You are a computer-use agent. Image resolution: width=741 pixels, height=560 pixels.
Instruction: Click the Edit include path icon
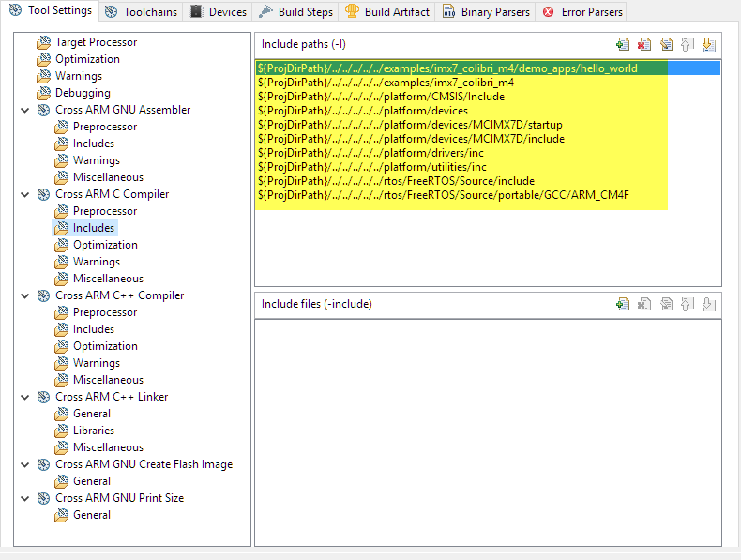pyautogui.click(x=666, y=44)
